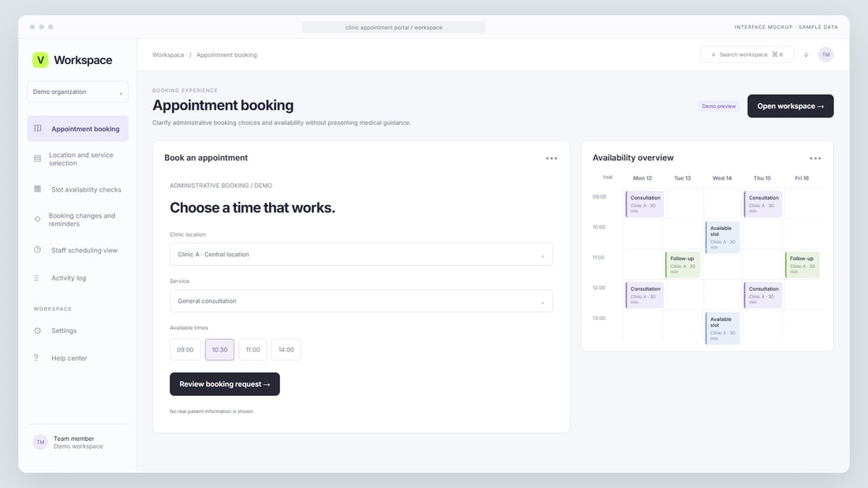Click the Booking changes and reminders diamond icon
This screenshot has height=488, width=868.
[38, 220]
